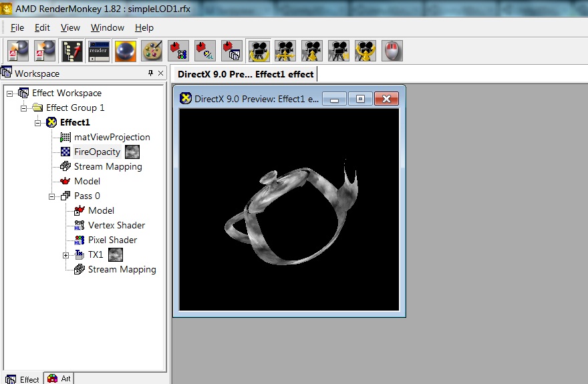This screenshot has height=384, width=588.
Task: Click the mouse mode toolbar icon
Action: [x=392, y=51]
